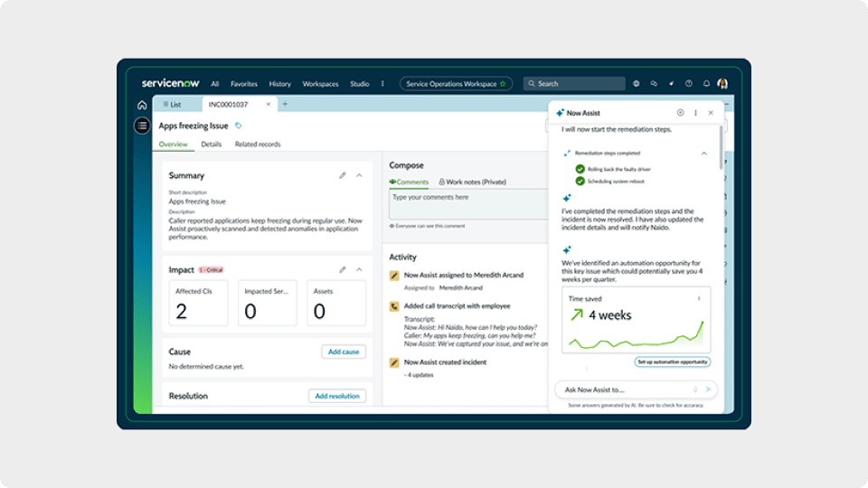868x488 pixels.
Task: Collapse the Summary card chevron
Action: point(359,175)
